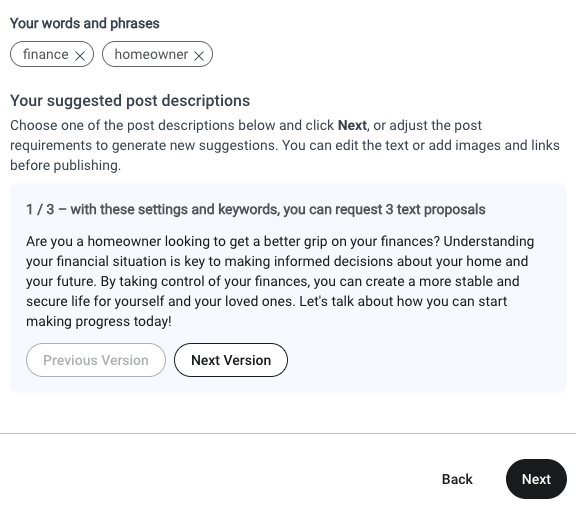Click the Back button in the footer
Image resolution: width=576 pixels, height=511 pixels.
point(457,479)
